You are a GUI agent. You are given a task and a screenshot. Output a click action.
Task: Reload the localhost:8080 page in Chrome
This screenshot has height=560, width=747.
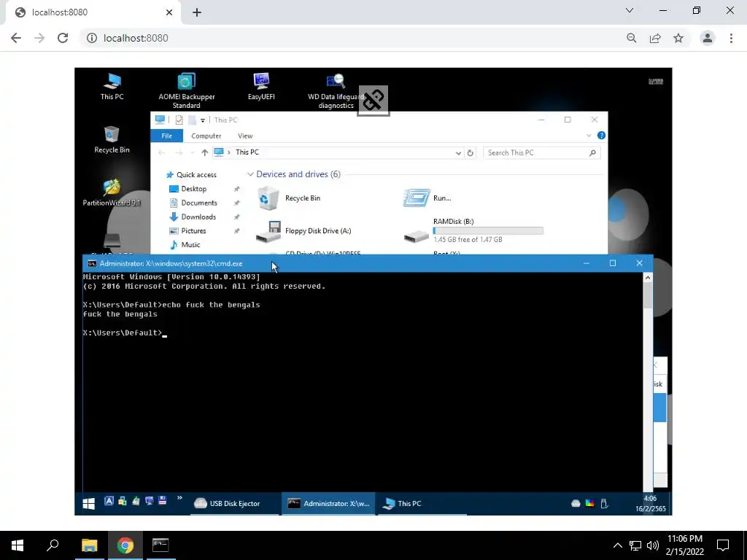point(63,38)
